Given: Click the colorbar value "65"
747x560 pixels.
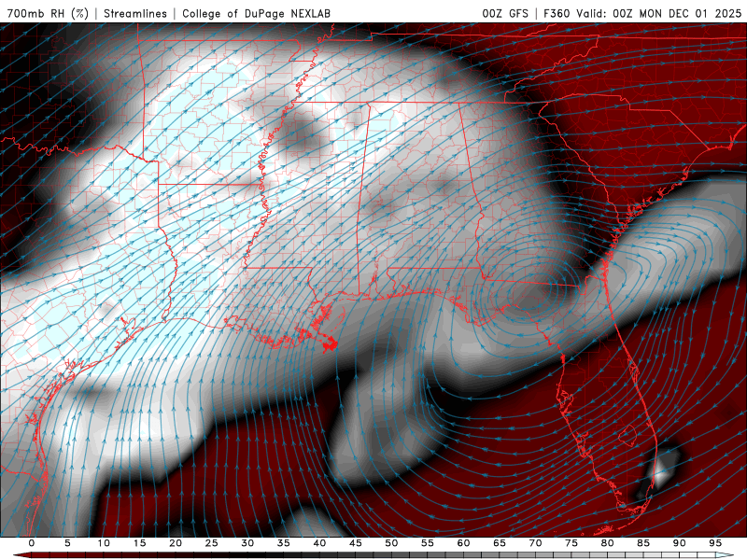Looking at the screenshot, I should (500, 543).
